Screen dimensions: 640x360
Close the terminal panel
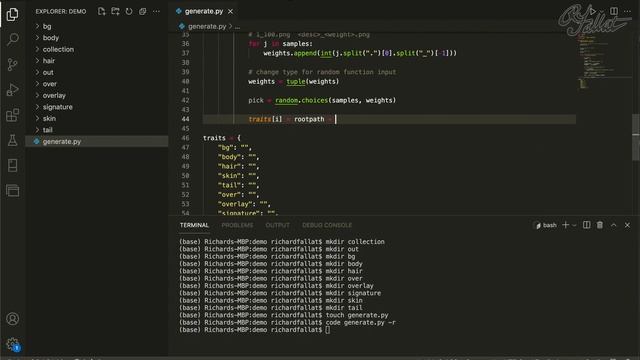point(627,225)
